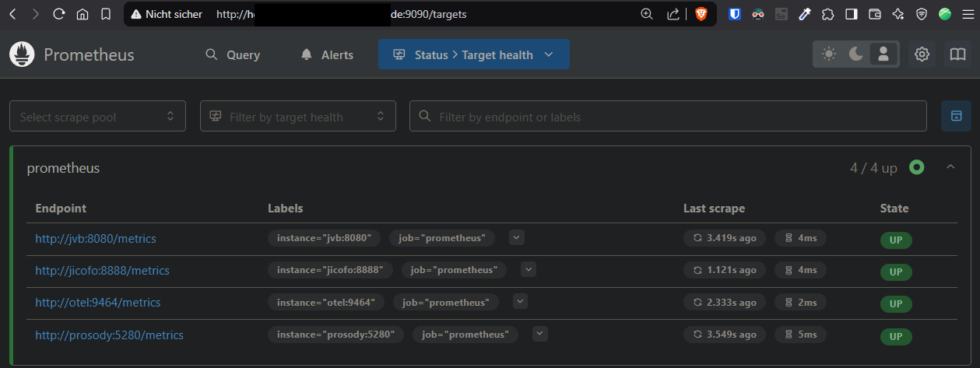Viewport: 980px width, 368px height.
Task: Open Prometheus settings gear icon
Action: [922, 54]
